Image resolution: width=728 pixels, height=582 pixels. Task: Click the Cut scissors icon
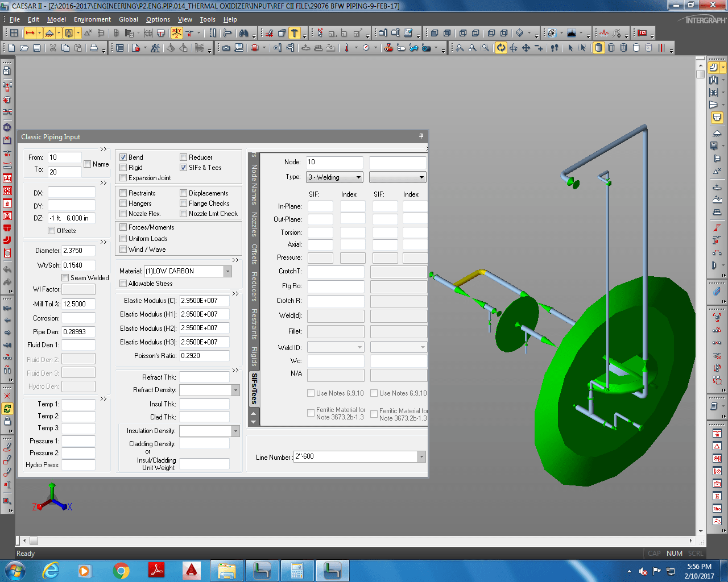(53, 48)
